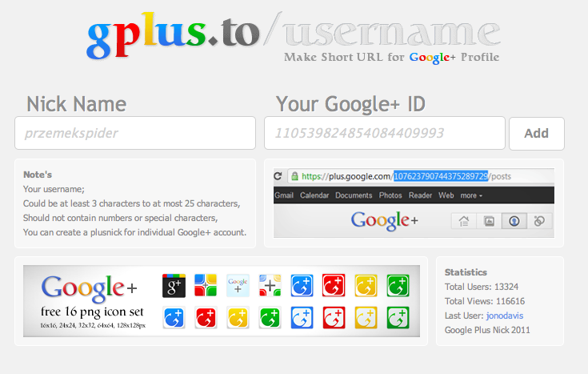Click the selected profile icon in Google+ example
Viewport: 588px width, 374px height.
514,221
